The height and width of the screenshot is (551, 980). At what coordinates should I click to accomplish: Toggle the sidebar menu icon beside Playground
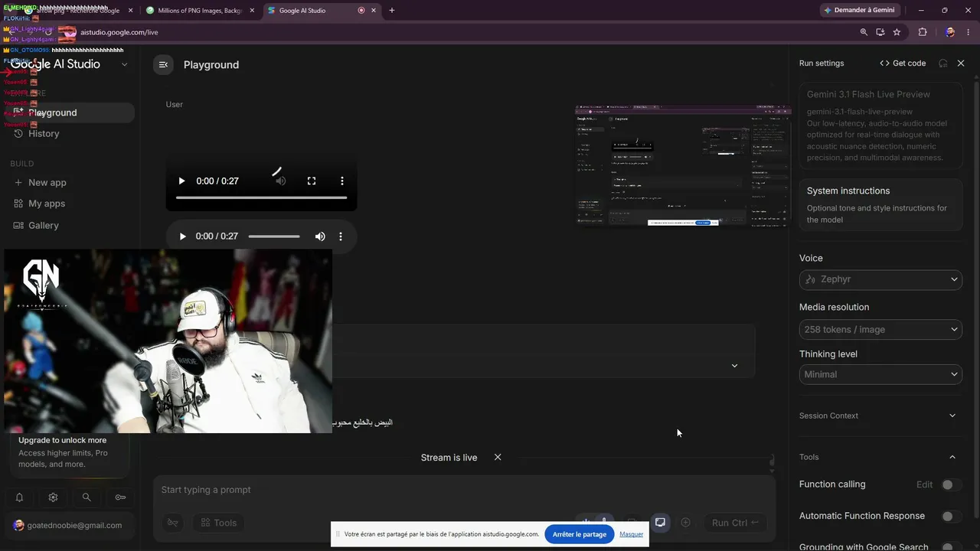[163, 65]
